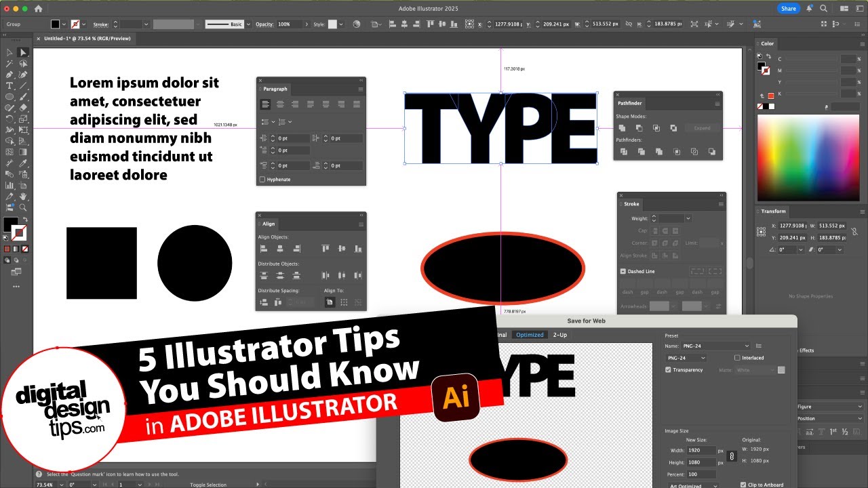Image resolution: width=868 pixels, height=488 pixels.
Task: Click Minus Front in Pathfinder panel
Action: (x=639, y=128)
